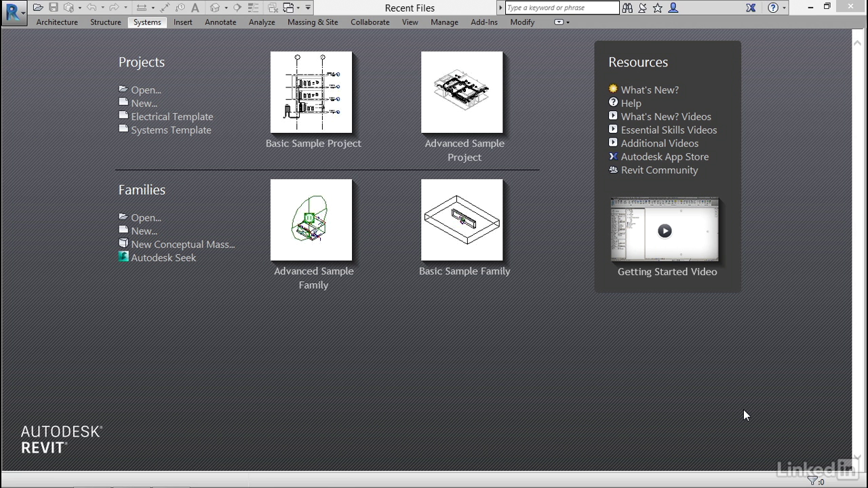Expand the Redo history dropdown arrow
868x488 pixels.
pos(125,7)
